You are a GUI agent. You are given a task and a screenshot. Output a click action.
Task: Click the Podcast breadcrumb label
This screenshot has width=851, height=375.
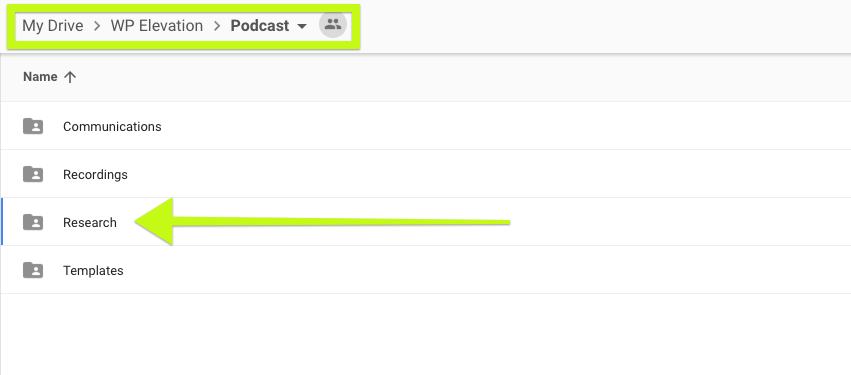[259, 26]
